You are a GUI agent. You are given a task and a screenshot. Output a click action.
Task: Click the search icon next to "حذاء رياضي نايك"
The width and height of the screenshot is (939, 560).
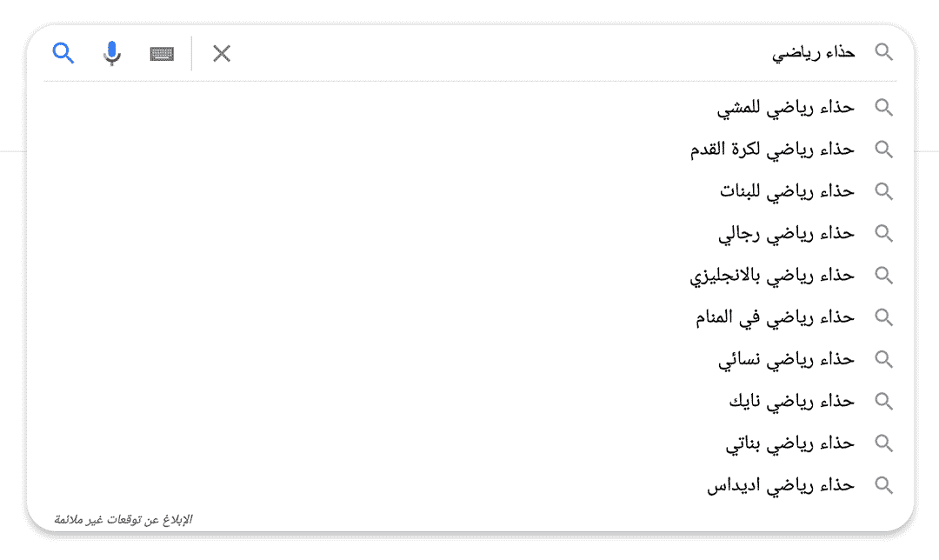tap(884, 401)
